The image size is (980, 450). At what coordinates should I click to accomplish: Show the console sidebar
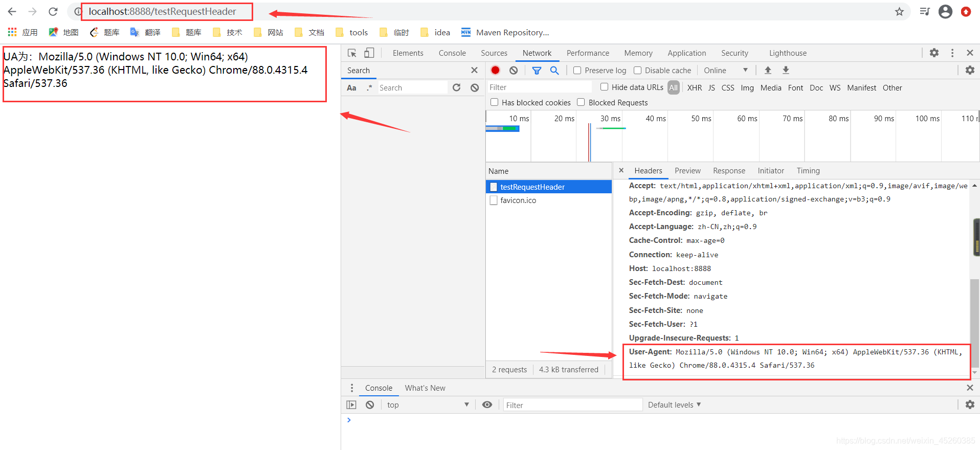[351, 404]
